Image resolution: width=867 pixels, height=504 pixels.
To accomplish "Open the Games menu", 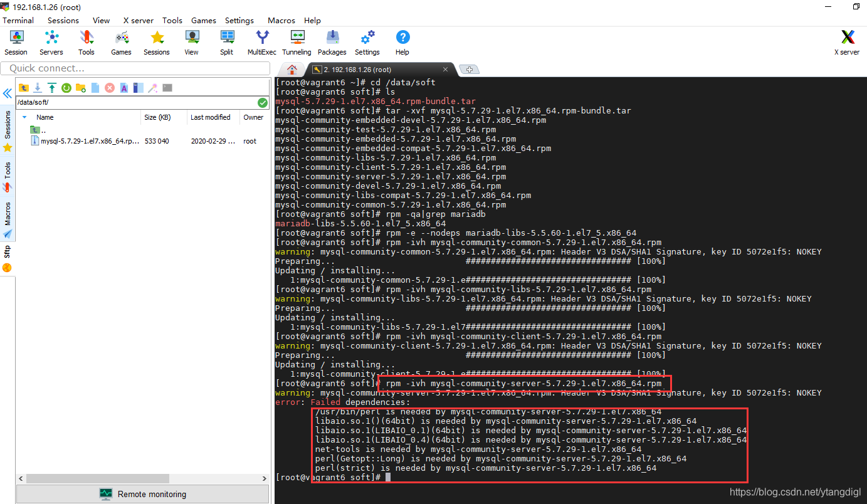I will 204,20.
